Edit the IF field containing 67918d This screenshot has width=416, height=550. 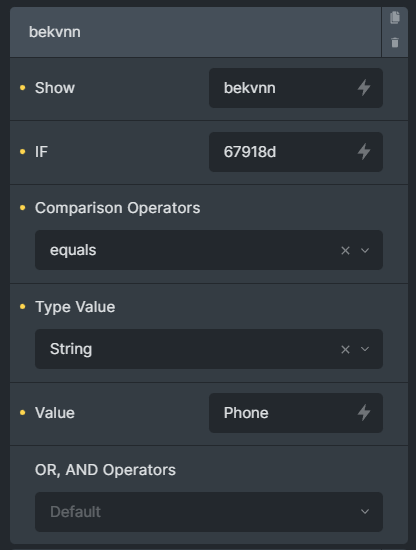(x=296, y=152)
